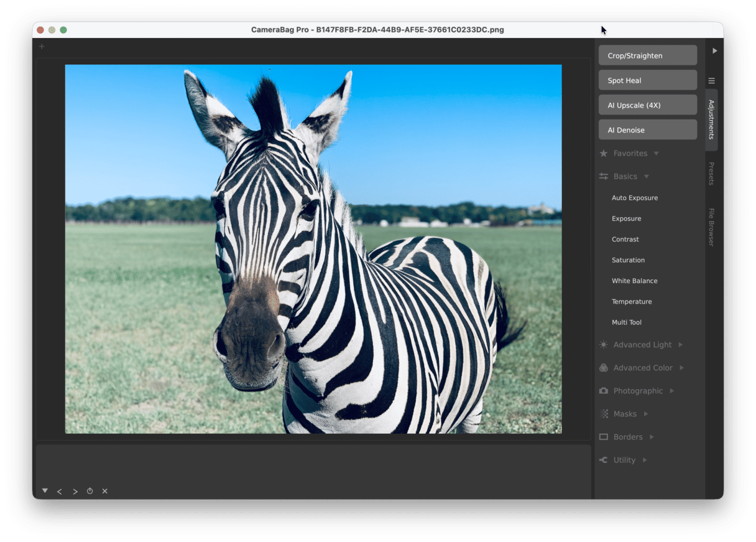Switch to the Presets tab

click(712, 174)
